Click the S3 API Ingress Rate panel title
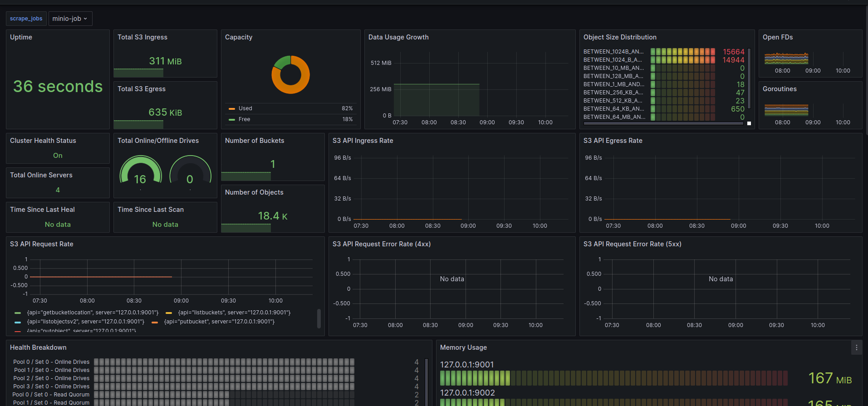Viewport: 868px width, 406px height. [363, 141]
